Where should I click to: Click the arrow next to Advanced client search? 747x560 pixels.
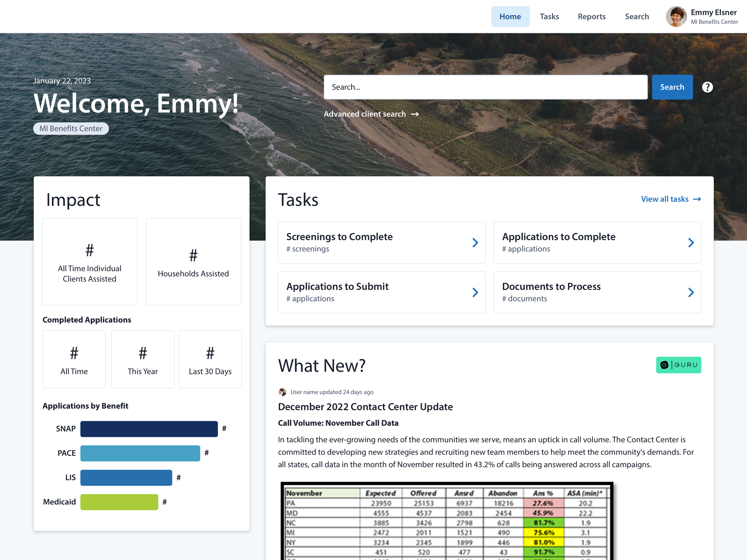(x=415, y=114)
